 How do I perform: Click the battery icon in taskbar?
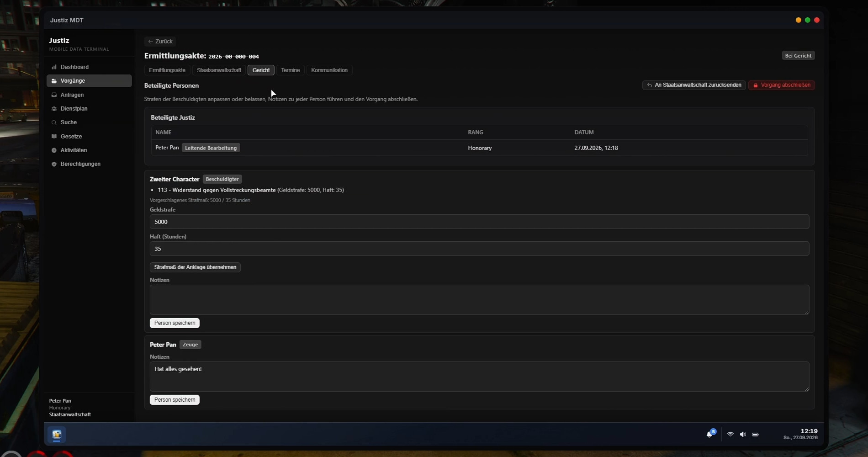(x=755, y=434)
